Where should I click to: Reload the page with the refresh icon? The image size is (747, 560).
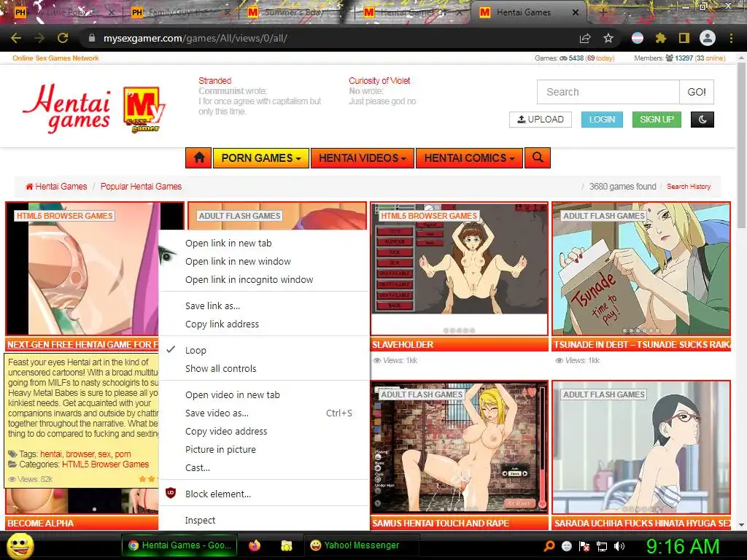(63, 38)
